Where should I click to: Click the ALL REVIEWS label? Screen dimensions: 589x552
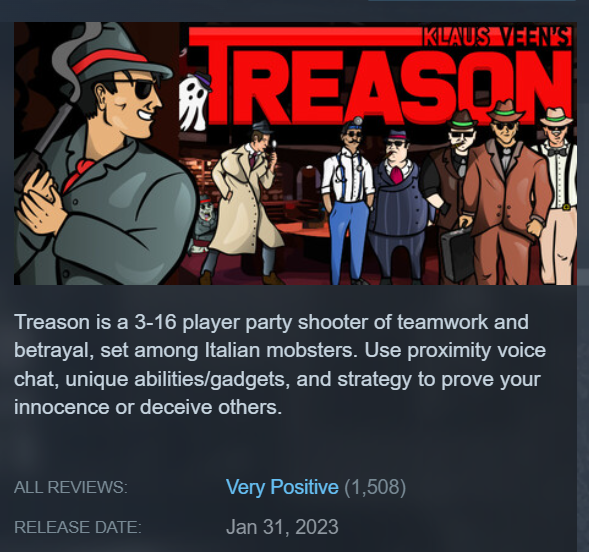click(71, 487)
